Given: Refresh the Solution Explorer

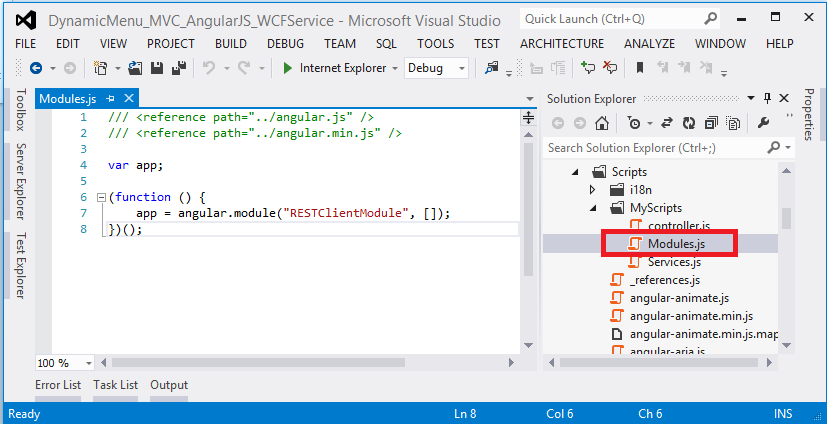Looking at the screenshot, I should coord(689,123).
